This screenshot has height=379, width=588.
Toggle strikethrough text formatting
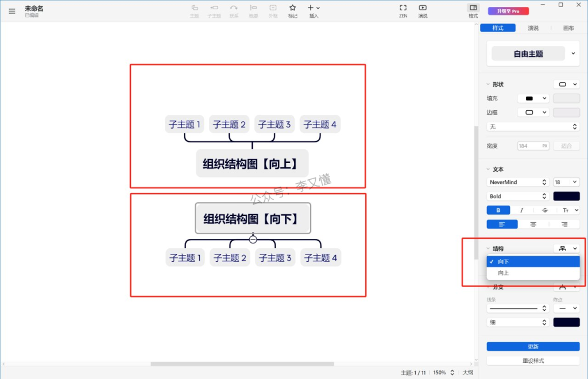click(x=544, y=210)
